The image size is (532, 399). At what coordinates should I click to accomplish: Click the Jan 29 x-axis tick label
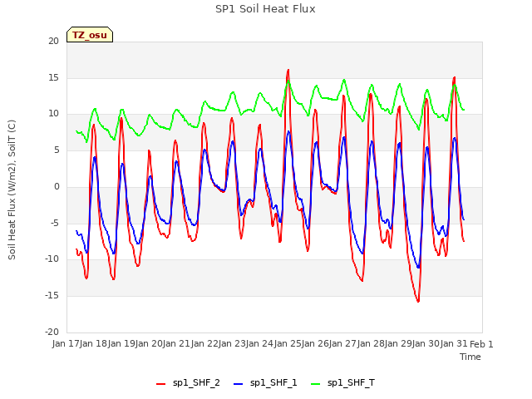(x=398, y=343)
